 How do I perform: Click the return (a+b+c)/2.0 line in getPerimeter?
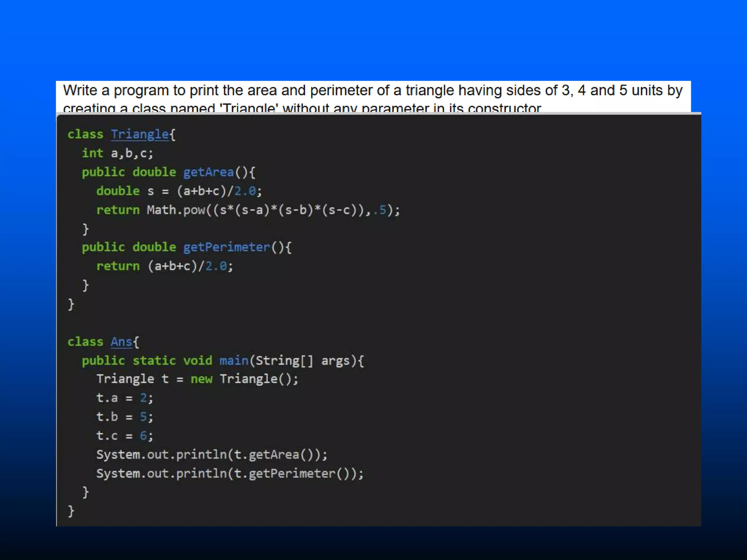tap(164, 266)
